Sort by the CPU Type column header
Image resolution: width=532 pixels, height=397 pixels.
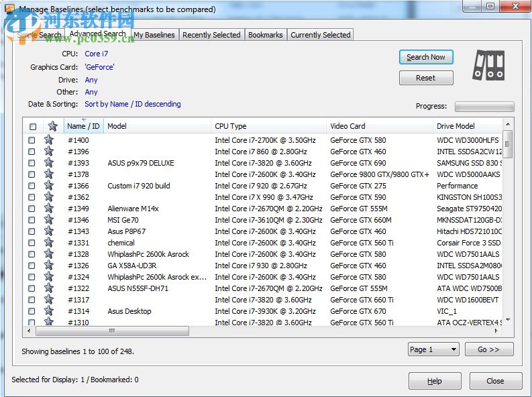268,126
